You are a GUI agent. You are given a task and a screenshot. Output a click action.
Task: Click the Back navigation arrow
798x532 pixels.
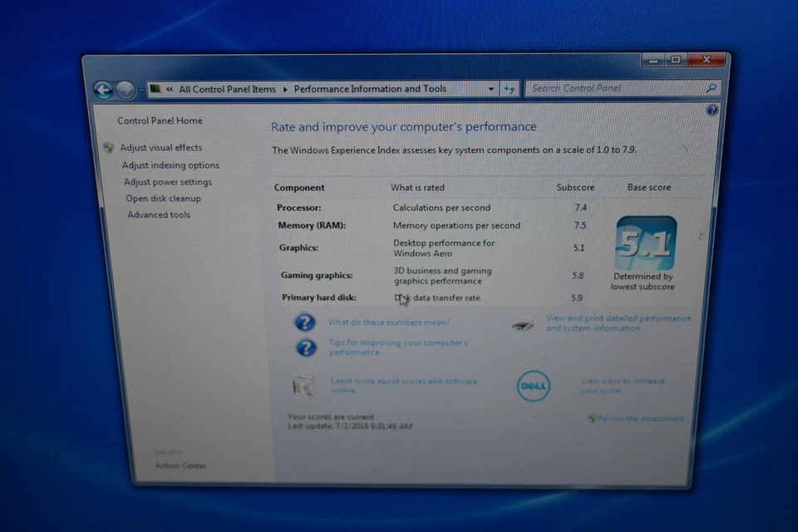[104, 89]
